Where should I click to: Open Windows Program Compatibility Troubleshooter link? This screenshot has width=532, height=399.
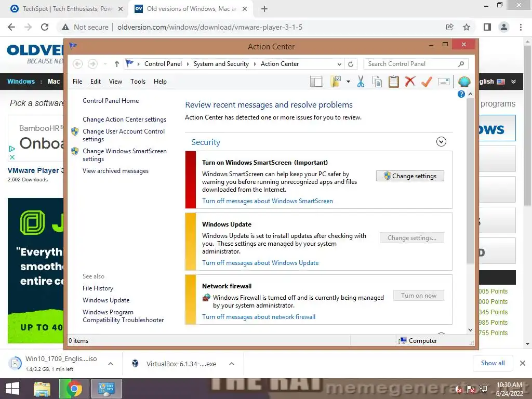[123, 316]
